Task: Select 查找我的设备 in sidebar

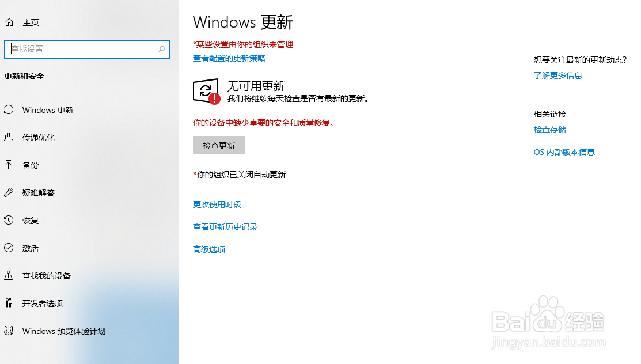Action: pos(47,276)
